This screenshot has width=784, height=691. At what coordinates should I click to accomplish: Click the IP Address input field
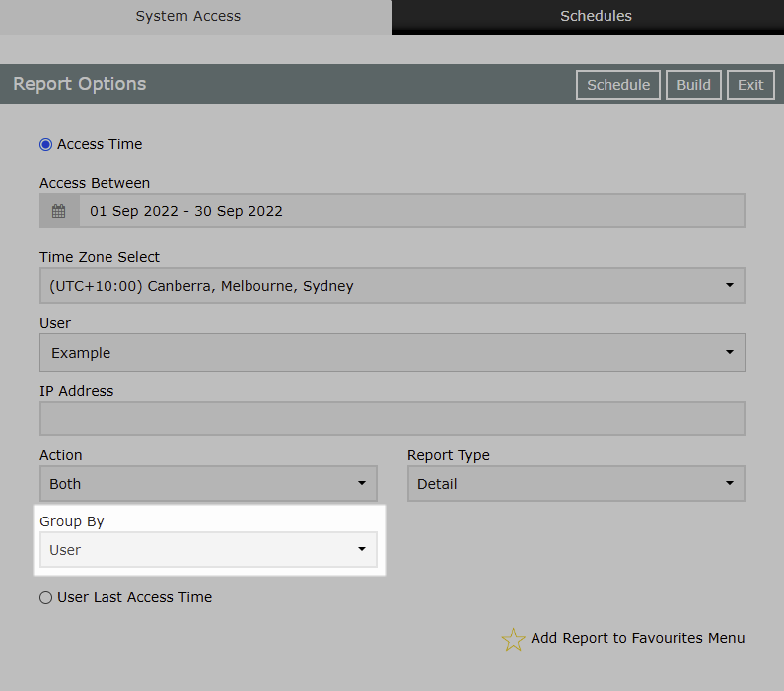pyautogui.click(x=392, y=418)
